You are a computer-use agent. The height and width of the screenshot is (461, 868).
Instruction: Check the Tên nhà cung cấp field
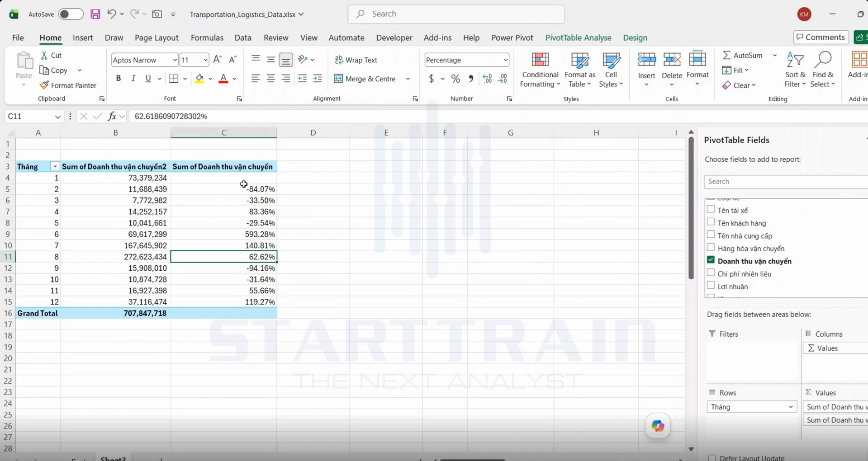(x=711, y=235)
